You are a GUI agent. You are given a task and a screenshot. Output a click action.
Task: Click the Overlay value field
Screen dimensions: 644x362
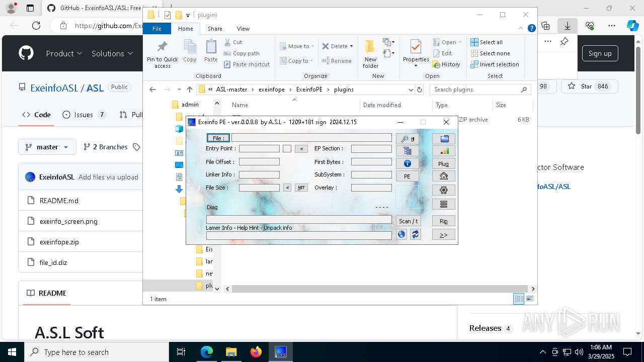pos(371,188)
